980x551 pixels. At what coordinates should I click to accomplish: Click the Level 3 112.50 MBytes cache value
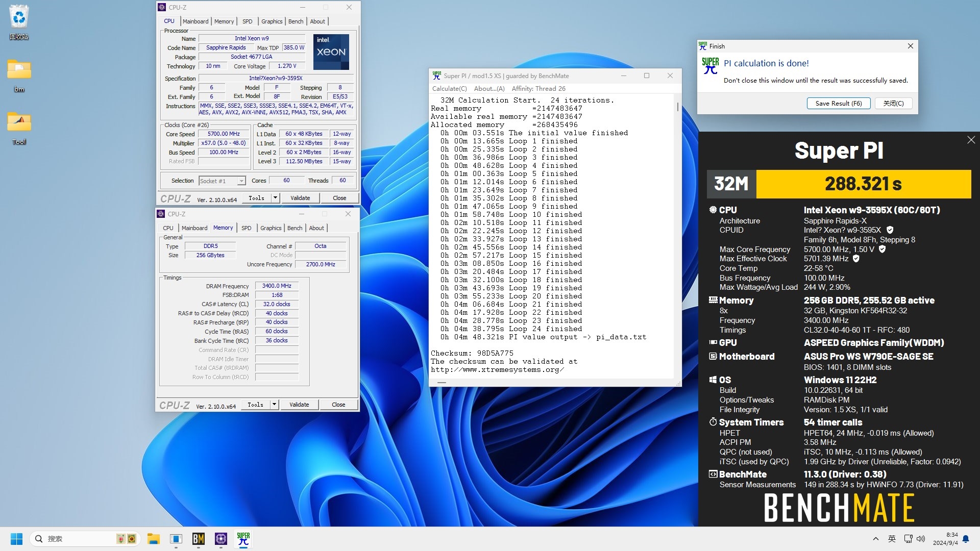pos(304,161)
